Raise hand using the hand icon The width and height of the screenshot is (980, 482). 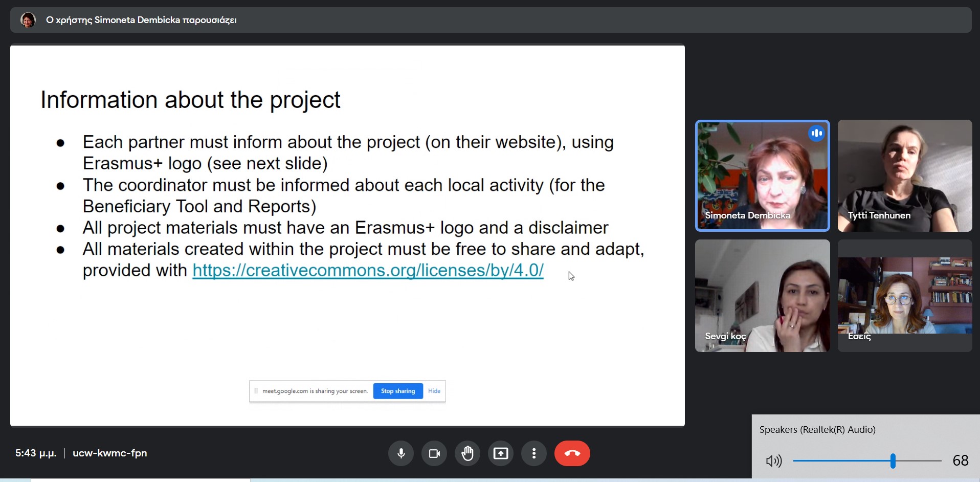(467, 453)
